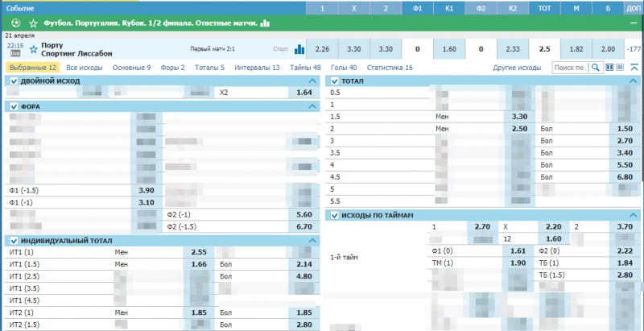The height and width of the screenshot is (331, 644).
Task: Switch to single-column layout view
Action: point(621,68)
